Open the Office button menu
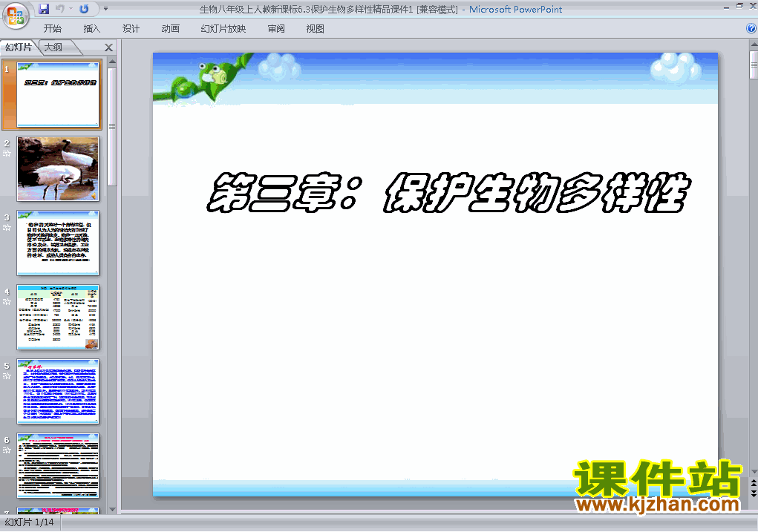Image resolution: width=758 pixels, height=532 pixels. click(x=16, y=16)
